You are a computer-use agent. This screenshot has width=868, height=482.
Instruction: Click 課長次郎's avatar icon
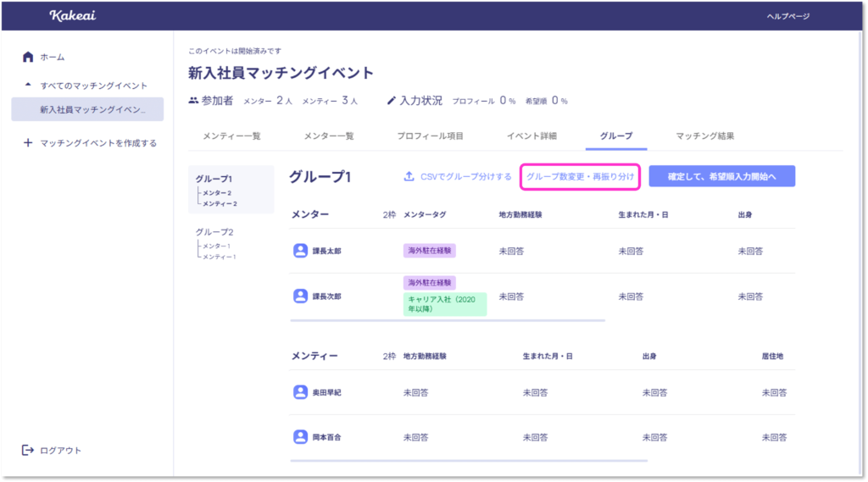click(x=300, y=296)
